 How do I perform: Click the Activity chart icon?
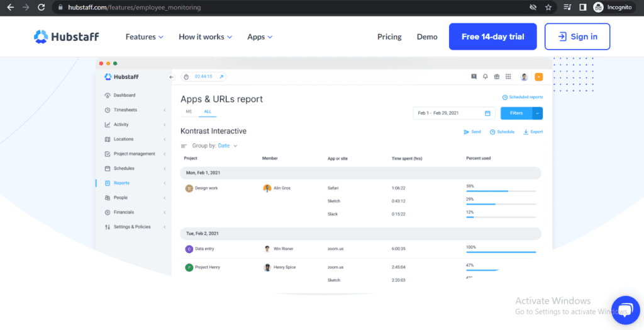108,125
